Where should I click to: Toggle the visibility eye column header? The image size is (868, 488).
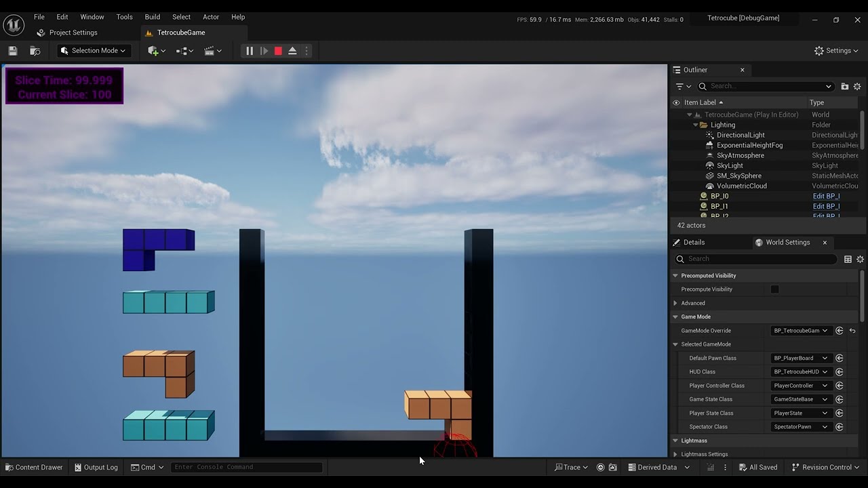click(676, 103)
